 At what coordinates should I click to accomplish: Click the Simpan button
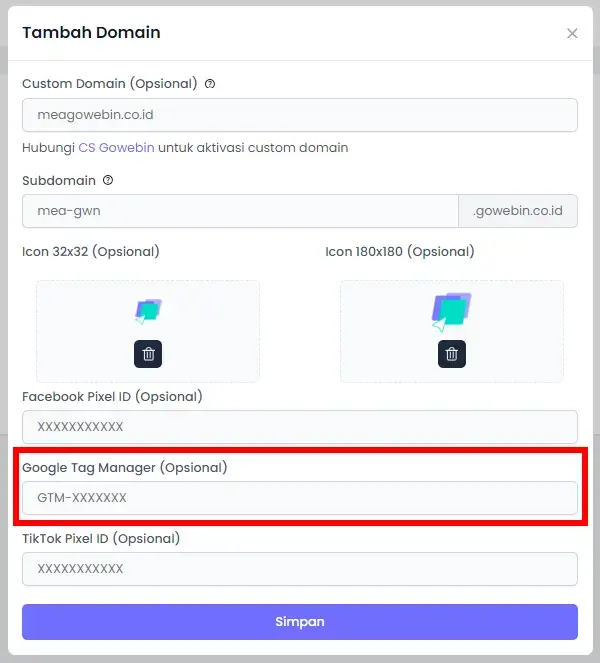(x=300, y=622)
